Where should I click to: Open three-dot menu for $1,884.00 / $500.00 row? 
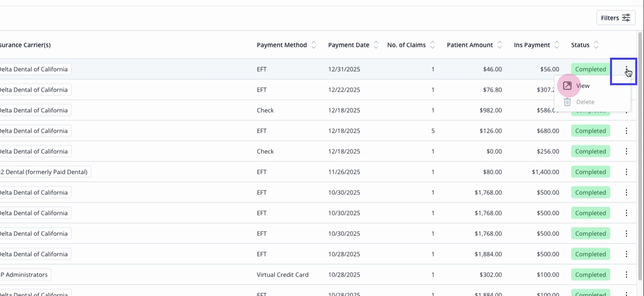pyautogui.click(x=626, y=254)
